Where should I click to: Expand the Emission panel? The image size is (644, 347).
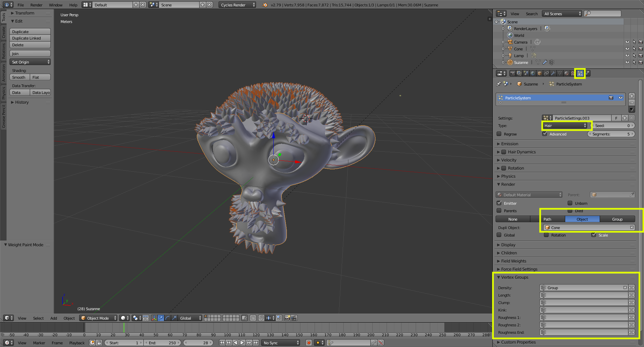[x=510, y=144]
